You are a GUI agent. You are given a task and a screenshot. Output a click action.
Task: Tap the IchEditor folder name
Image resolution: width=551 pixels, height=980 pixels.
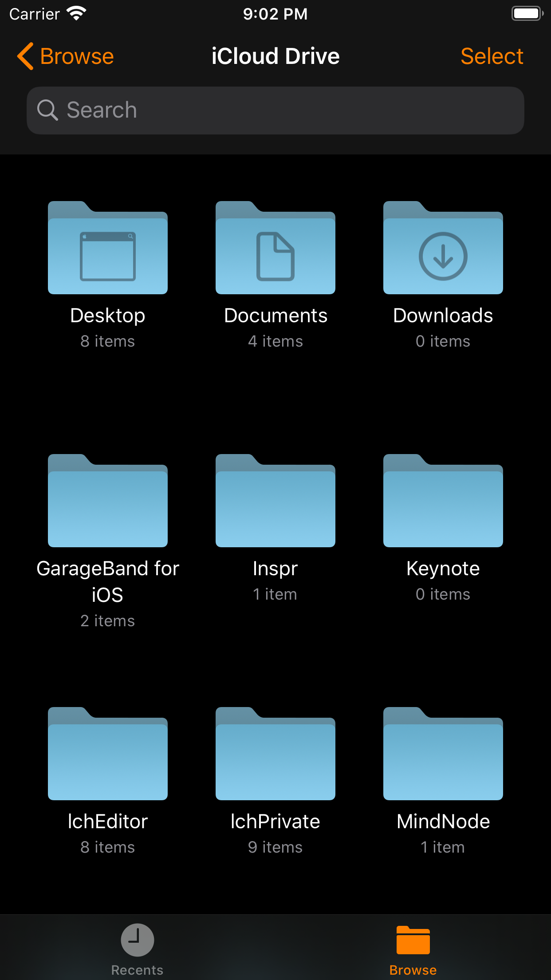tap(108, 822)
